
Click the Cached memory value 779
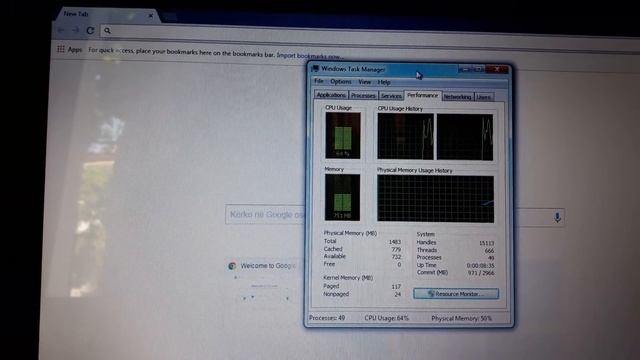[396, 249]
